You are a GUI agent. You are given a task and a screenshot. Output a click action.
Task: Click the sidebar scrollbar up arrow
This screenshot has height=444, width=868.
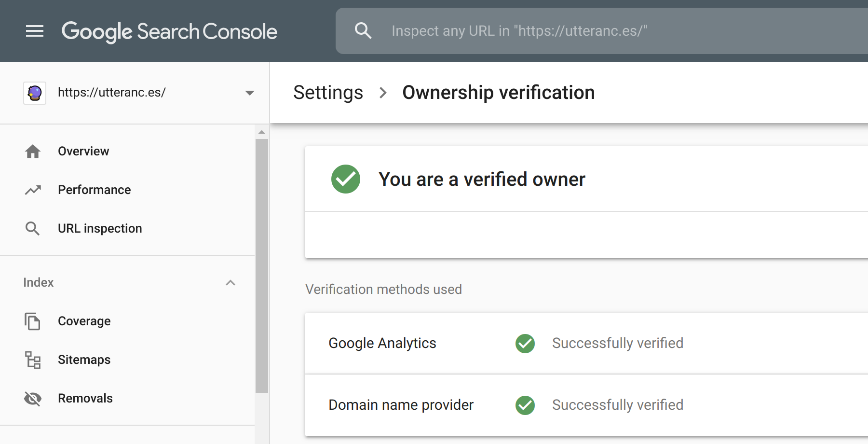pyautogui.click(x=262, y=132)
